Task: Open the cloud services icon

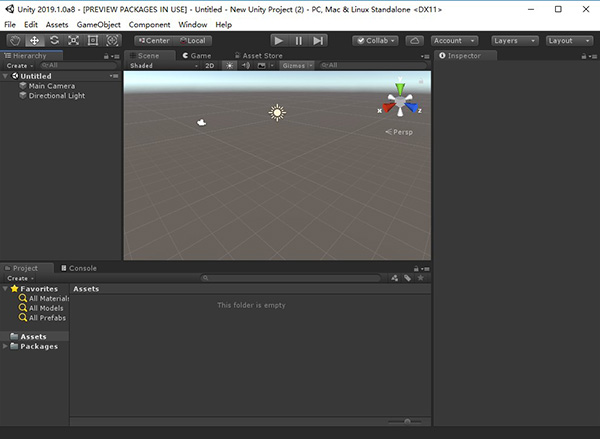Action: 414,40
